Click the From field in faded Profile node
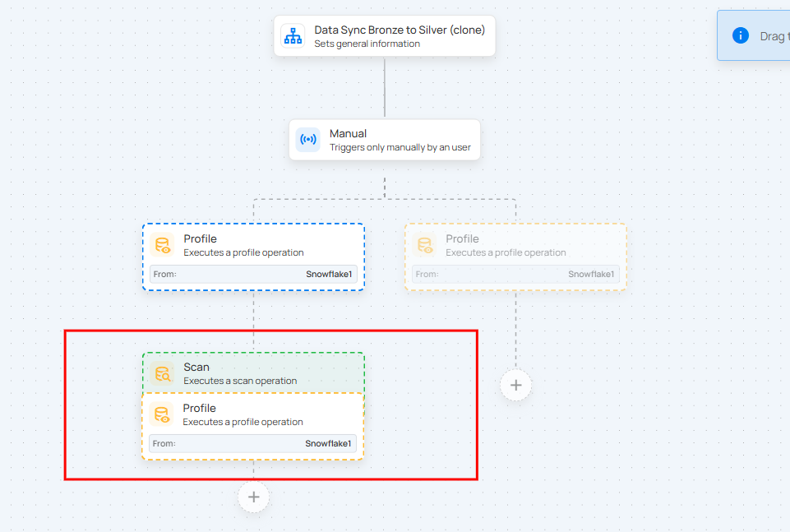790x532 pixels. 515,274
